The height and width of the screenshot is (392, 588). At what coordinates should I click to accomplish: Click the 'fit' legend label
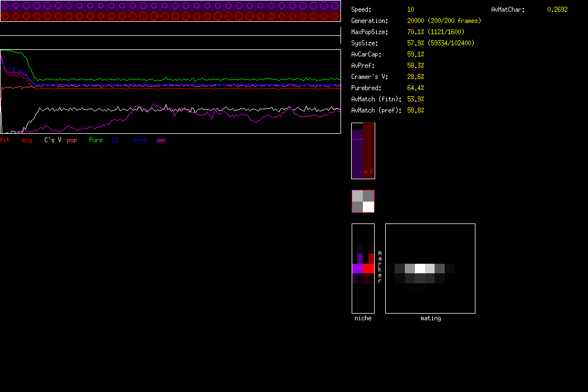pyautogui.click(x=5, y=140)
